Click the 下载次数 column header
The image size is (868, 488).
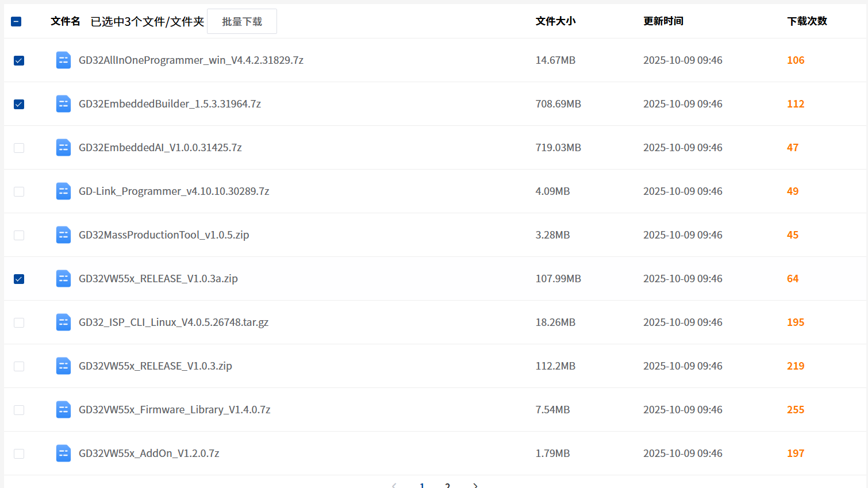tap(806, 21)
